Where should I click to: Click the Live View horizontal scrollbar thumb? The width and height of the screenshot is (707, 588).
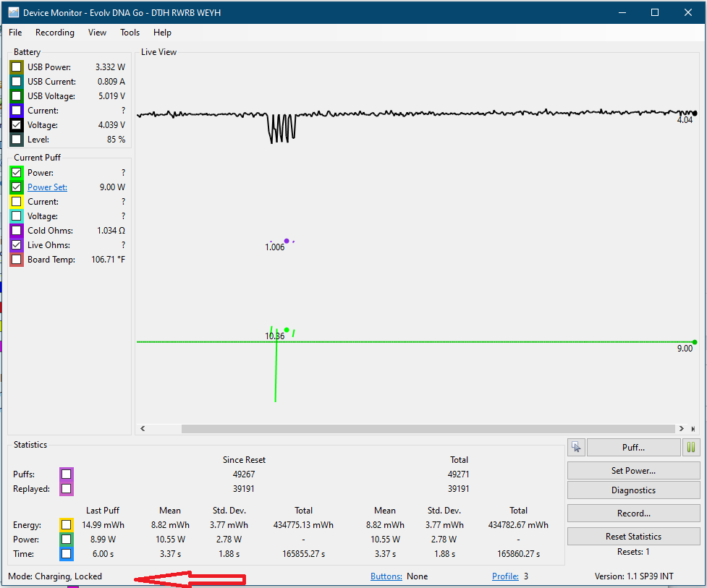427,429
